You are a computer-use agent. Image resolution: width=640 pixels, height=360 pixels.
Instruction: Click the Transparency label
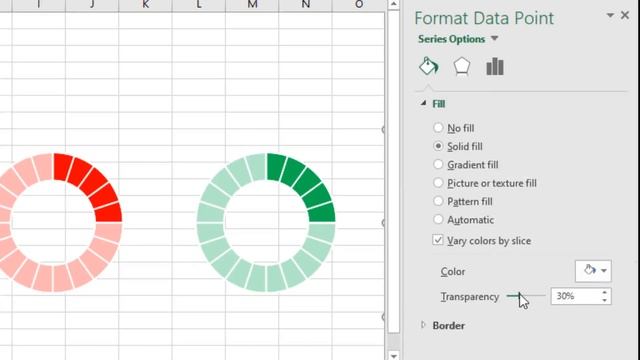[470, 297]
